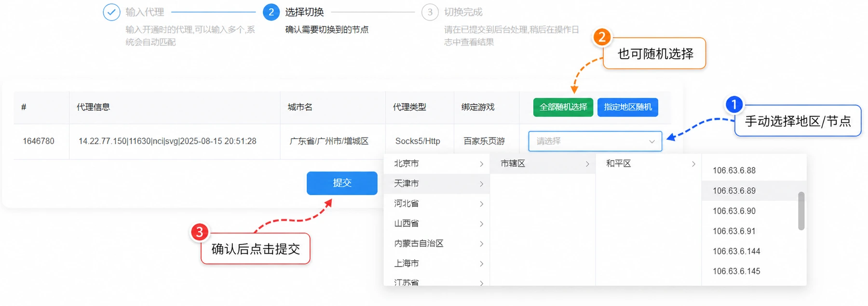This screenshot has height=306, width=868.
Task: Click the 选择切换 step title
Action: tap(304, 12)
